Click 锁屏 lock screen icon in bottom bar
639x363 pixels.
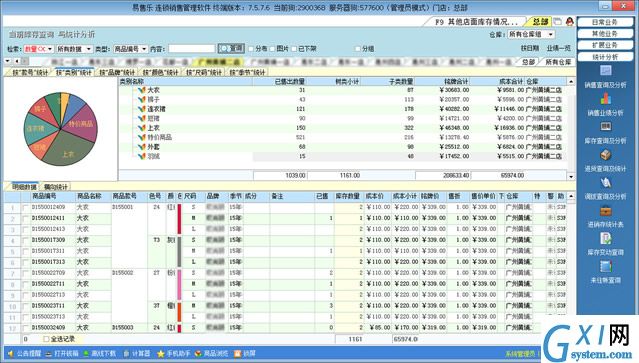238,354
